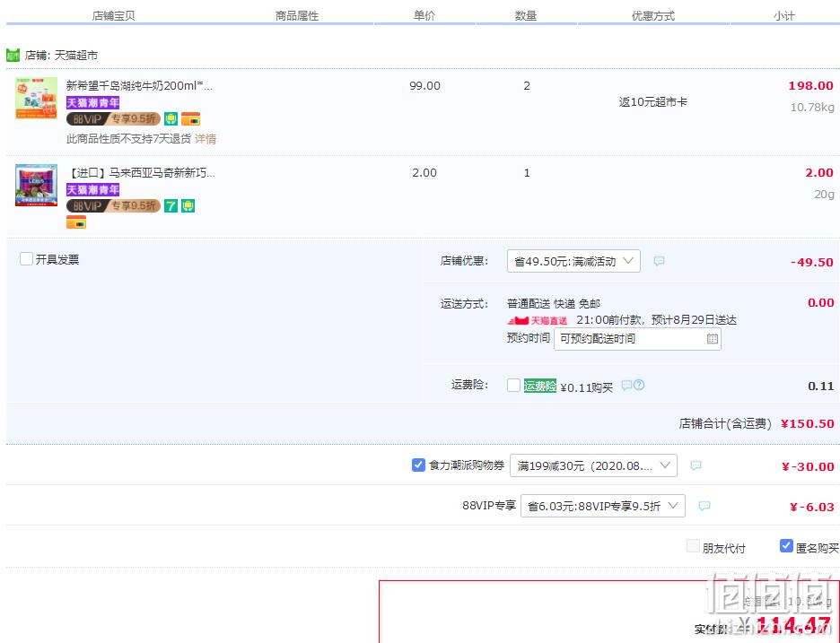840x643 pixels.
Task: Click the 优惠方式 column header
Action: (x=653, y=16)
